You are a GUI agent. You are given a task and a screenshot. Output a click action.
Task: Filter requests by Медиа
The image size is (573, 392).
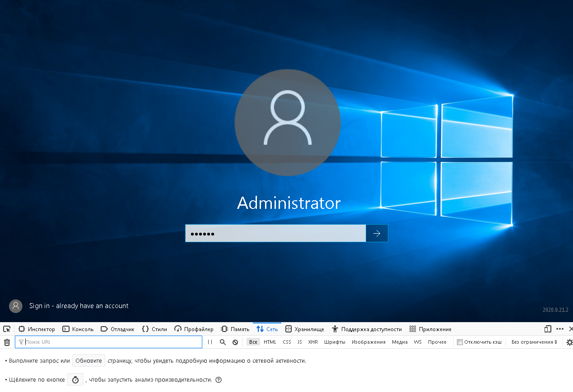click(x=400, y=342)
